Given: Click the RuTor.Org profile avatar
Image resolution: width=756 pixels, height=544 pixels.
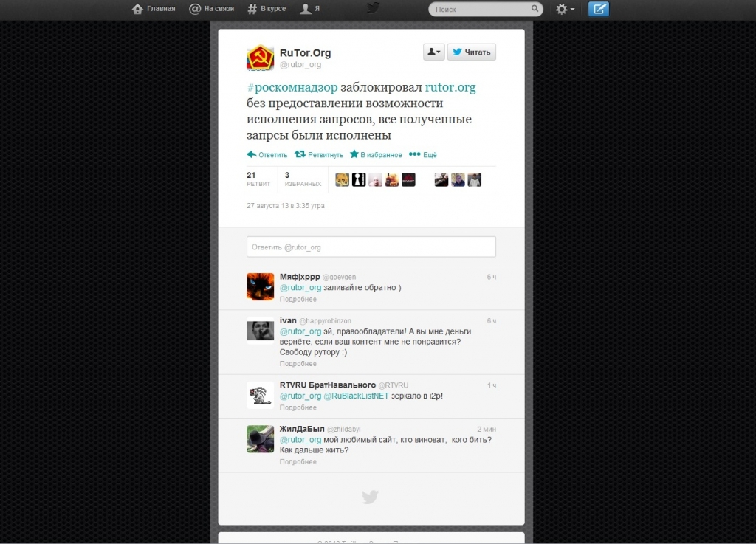Looking at the screenshot, I should [x=260, y=58].
